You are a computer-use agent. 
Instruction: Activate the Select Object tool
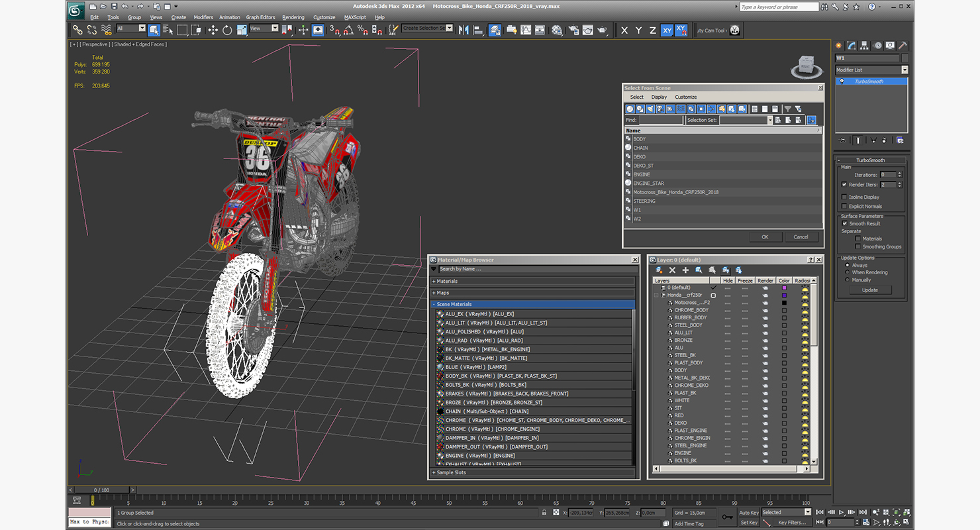[x=154, y=30]
